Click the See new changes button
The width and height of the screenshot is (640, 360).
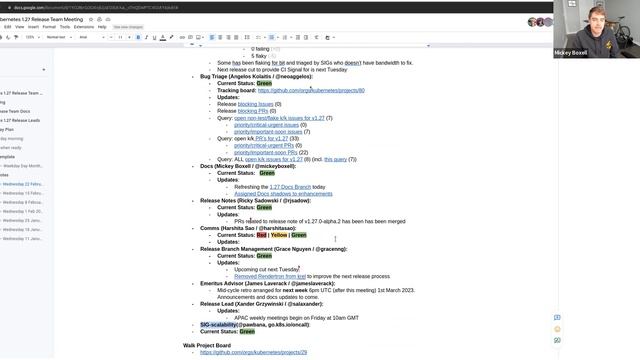128,27
